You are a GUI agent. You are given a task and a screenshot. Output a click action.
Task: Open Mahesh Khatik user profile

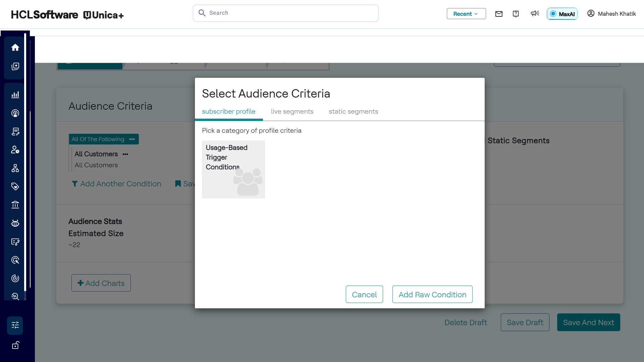(611, 14)
